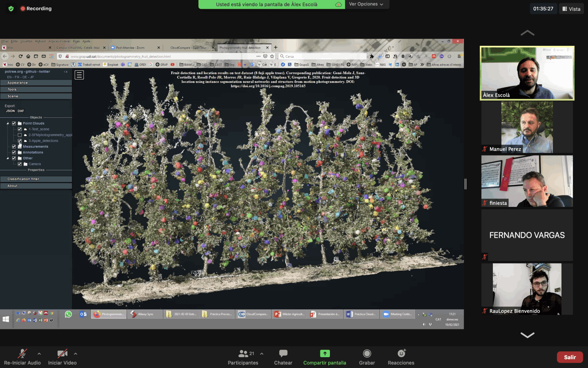Image resolution: width=588 pixels, height=368 pixels.
Task: Uncheck 1-Test_scene point cloud
Action: 20,129
